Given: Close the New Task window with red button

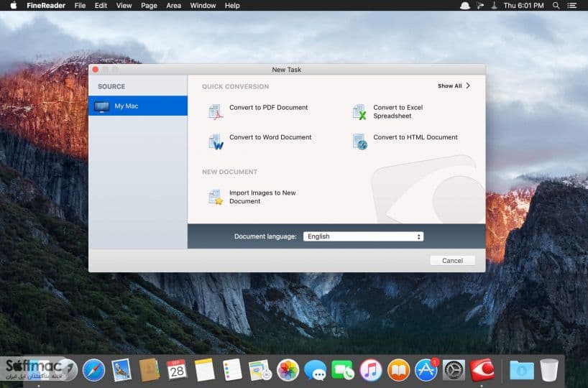Looking at the screenshot, I should point(96,70).
